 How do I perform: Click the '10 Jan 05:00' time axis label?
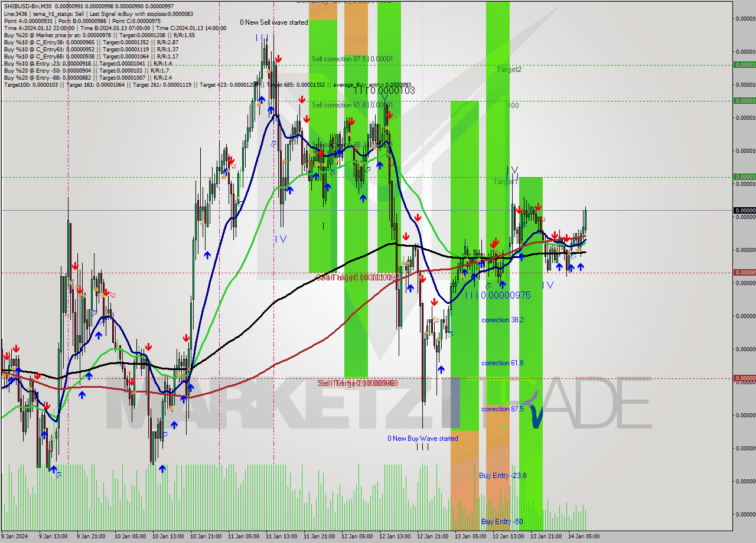pyautogui.click(x=131, y=537)
